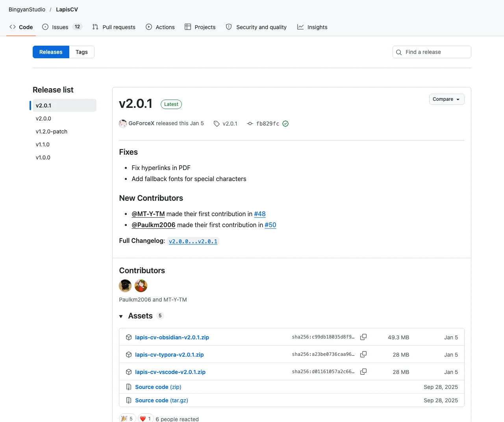The width and height of the screenshot is (504, 422).
Task: Copy sha256 of lapis-cv-obsidian-v2.0.1.zip
Action: [363, 337]
